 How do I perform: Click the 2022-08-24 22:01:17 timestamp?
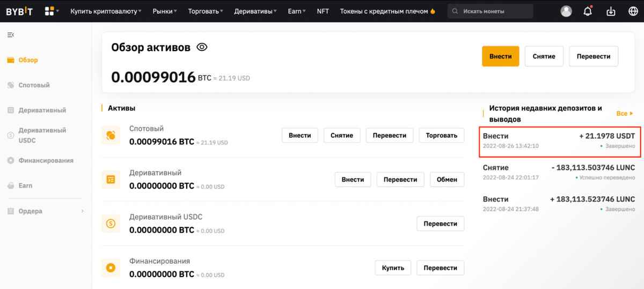coord(510,177)
